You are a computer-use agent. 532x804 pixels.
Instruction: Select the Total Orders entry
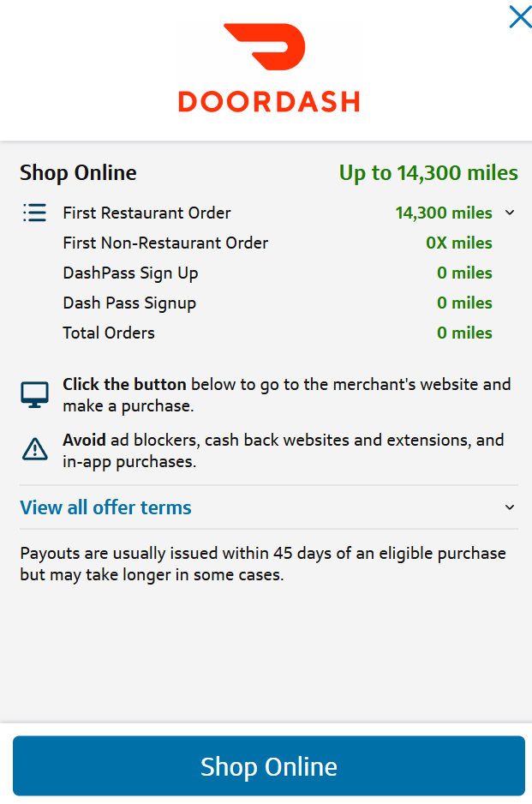pos(109,333)
